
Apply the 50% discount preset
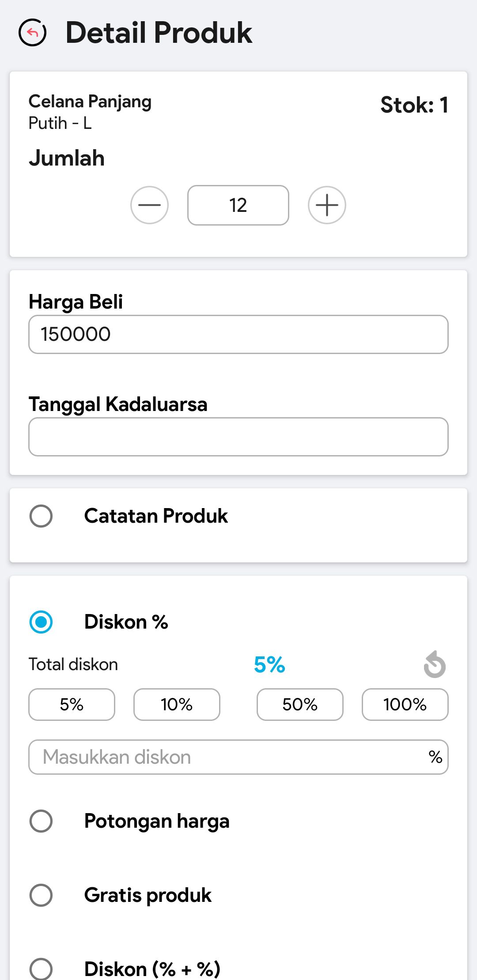(x=300, y=705)
